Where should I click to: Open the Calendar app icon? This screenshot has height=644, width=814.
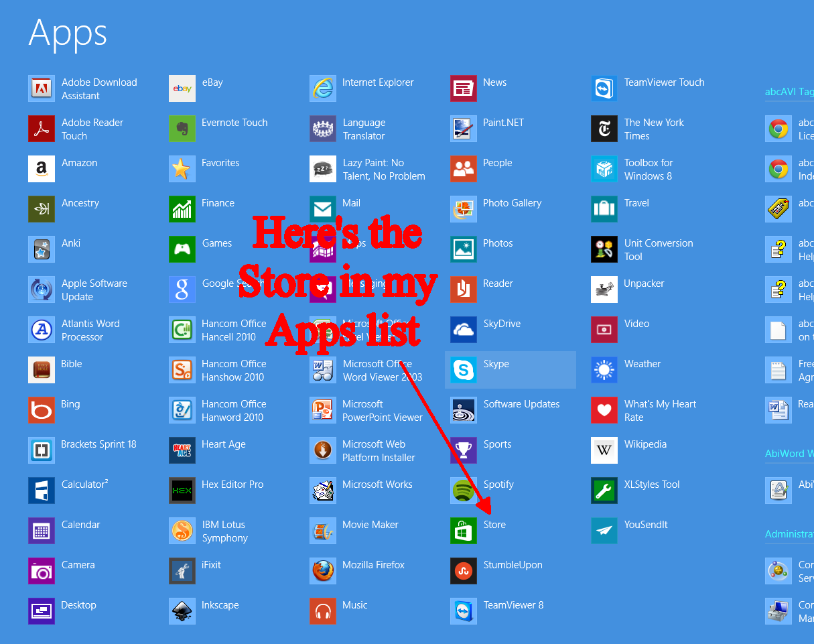click(42, 531)
